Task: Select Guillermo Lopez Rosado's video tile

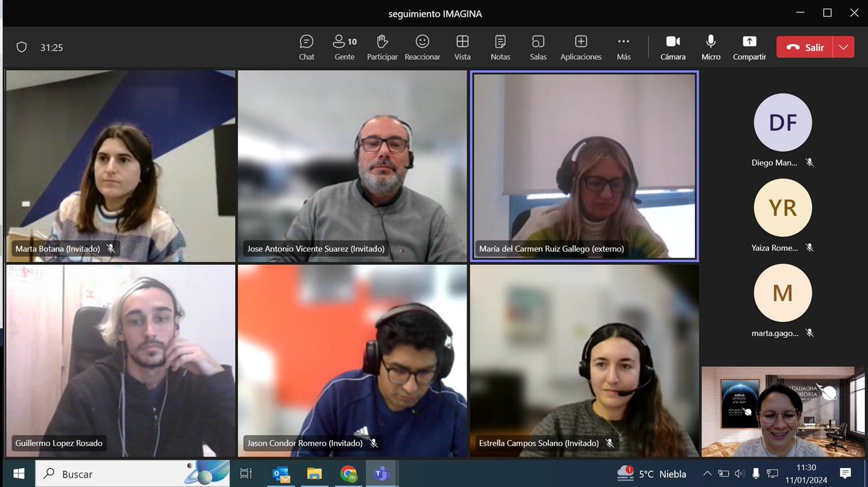Action: pos(121,360)
